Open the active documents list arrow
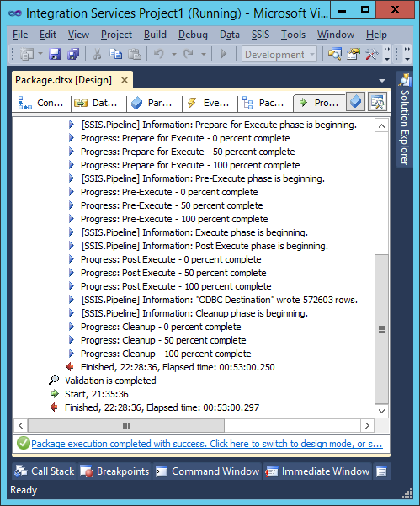420x506 pixels. coord(382,81)
